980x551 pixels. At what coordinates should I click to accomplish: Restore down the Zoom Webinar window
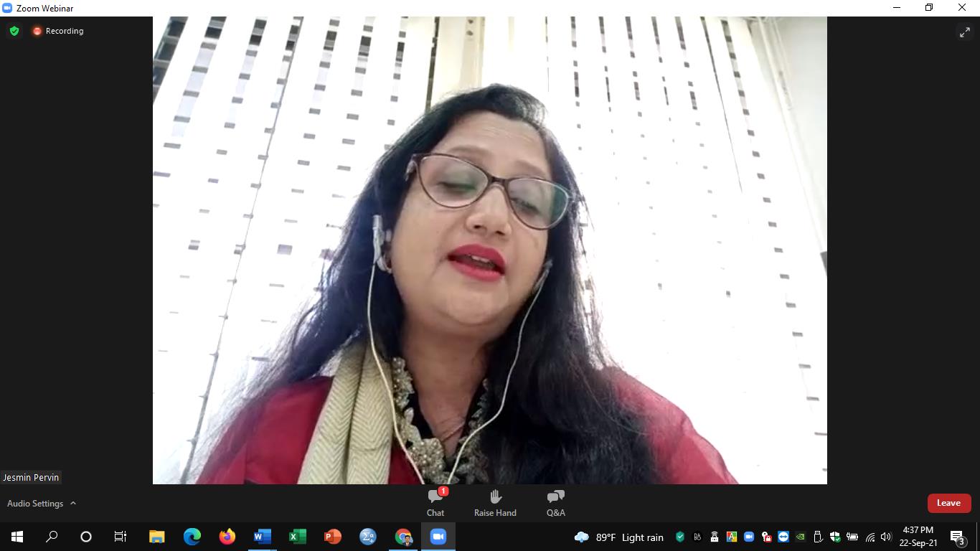(x=929, y=8)
